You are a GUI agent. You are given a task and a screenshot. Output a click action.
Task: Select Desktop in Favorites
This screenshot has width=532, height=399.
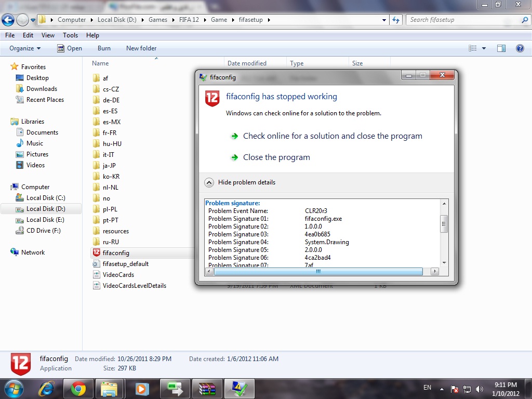tap(37, 78)
